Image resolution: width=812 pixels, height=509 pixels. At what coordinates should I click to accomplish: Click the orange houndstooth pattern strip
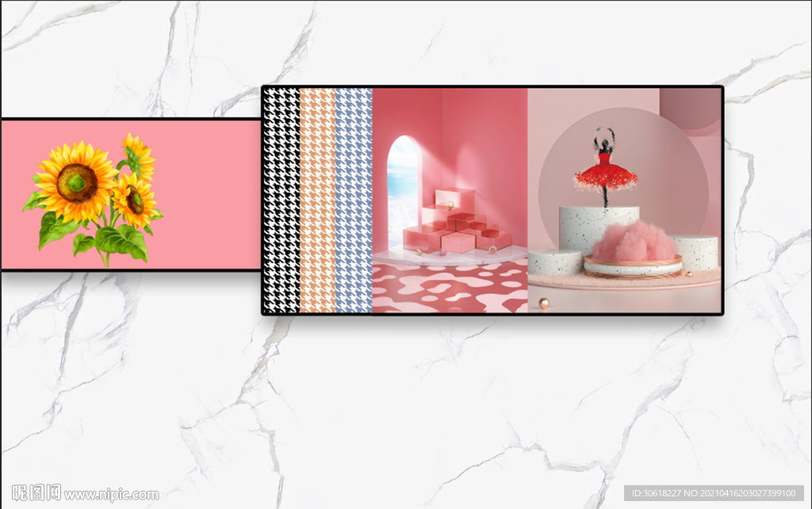(x=317, y=201)
